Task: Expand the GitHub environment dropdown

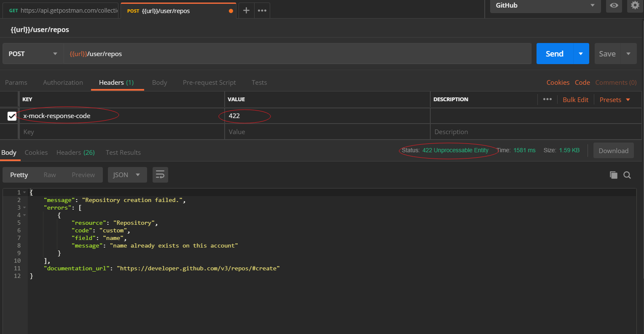Action: [x=545, y=5]
